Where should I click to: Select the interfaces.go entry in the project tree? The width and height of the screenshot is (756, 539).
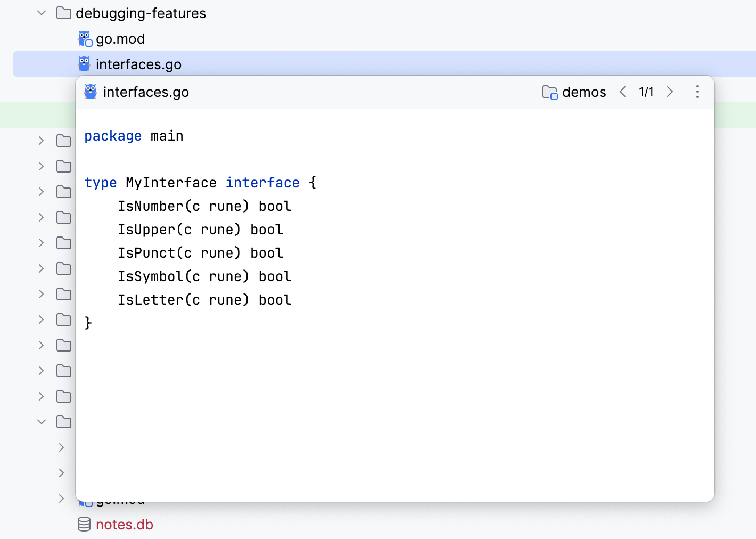tap(138, 63)
